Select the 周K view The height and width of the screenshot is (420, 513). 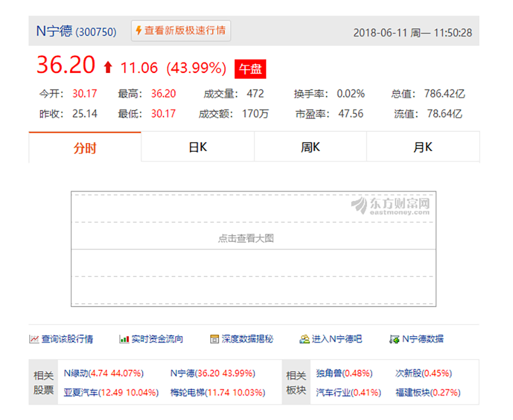pos(310,146)
